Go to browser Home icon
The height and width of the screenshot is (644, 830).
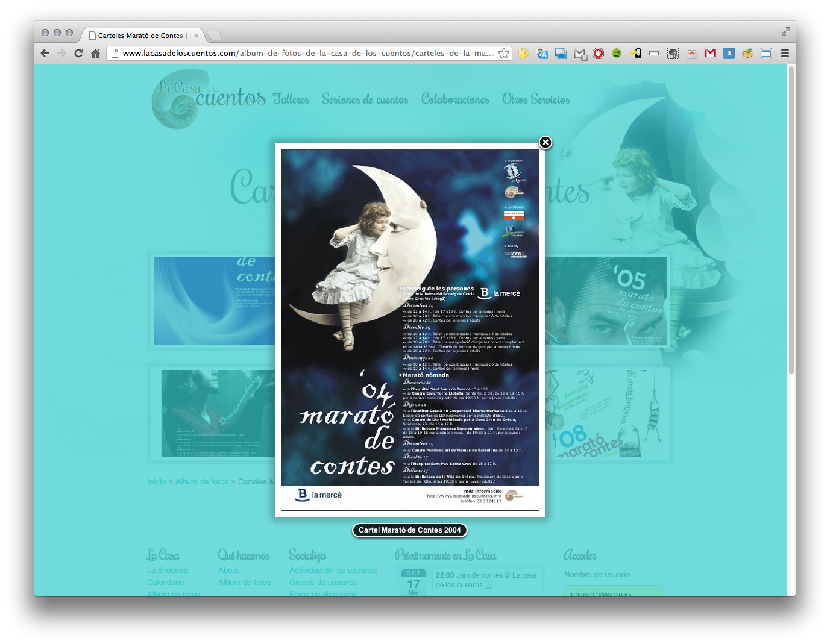click(x=95, y=53)
